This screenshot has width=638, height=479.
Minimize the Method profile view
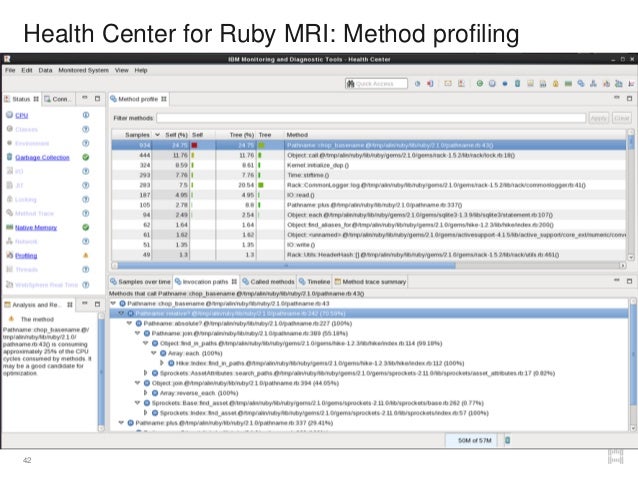pos(617,98)
